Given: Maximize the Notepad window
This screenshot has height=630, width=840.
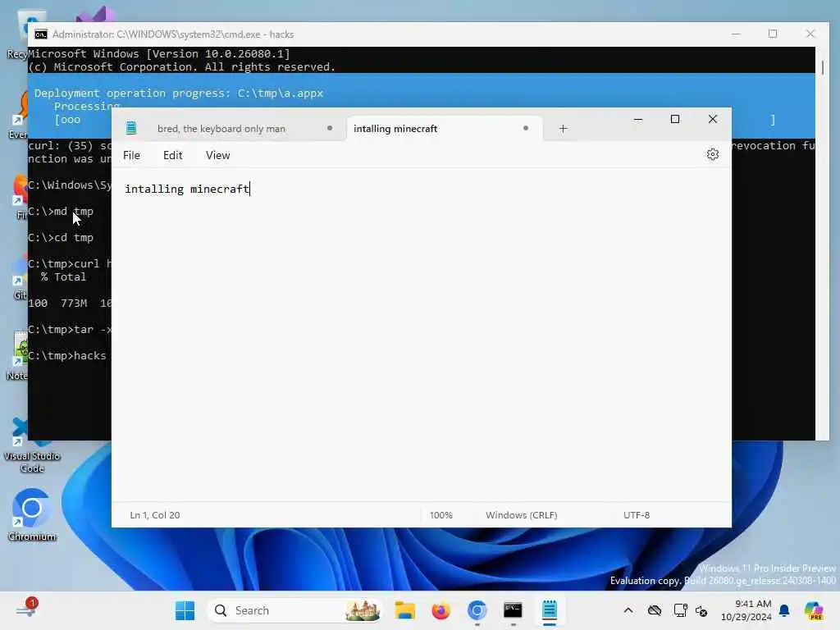Looking at the screenshot, I should tap(675, 120).
